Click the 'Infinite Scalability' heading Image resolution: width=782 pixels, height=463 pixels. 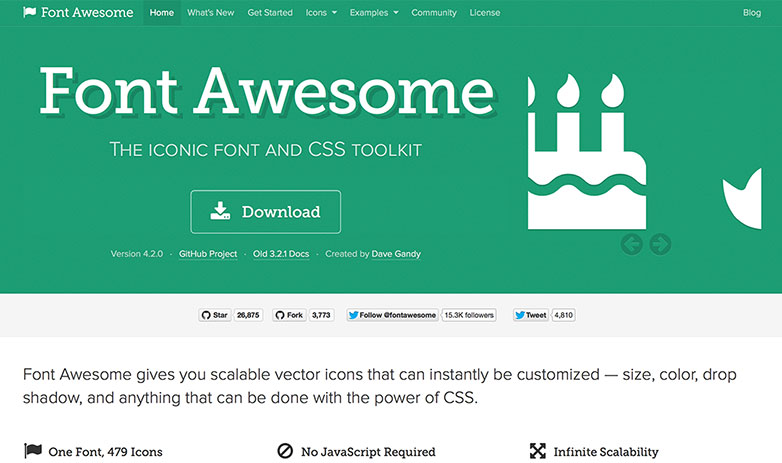(606, 452)
